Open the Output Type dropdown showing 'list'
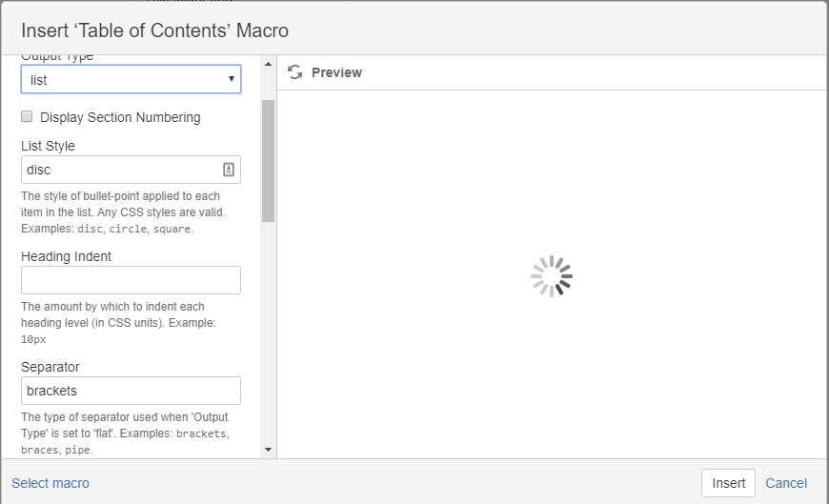Screen dimensions: 829x504 click(x=131, y=80)
